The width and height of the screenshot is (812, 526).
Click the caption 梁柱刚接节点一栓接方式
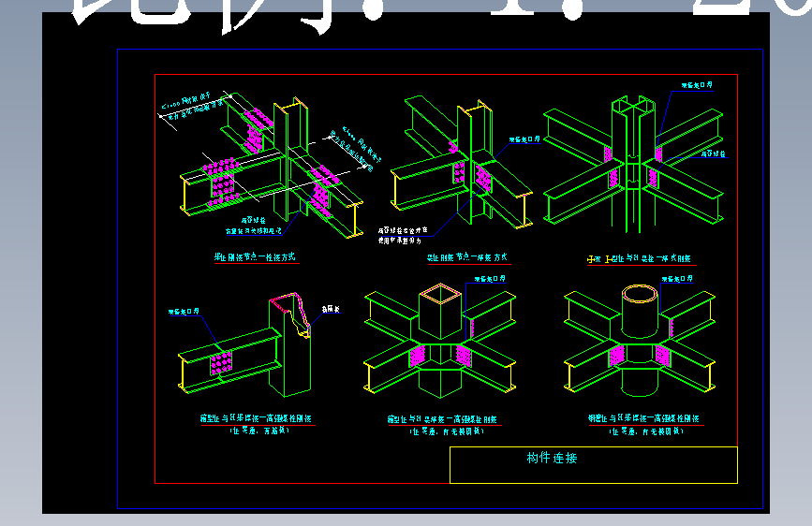(x=256, y=256)
